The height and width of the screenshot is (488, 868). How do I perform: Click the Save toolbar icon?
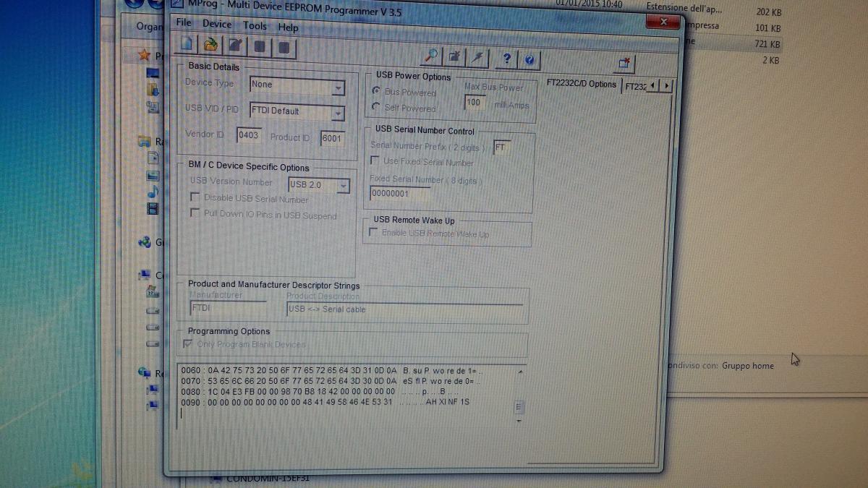[x=234, y=46]
